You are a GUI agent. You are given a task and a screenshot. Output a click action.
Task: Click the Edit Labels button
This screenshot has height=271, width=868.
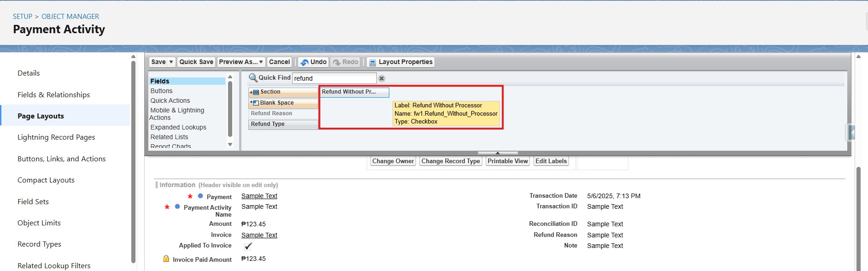pos(551,161)
